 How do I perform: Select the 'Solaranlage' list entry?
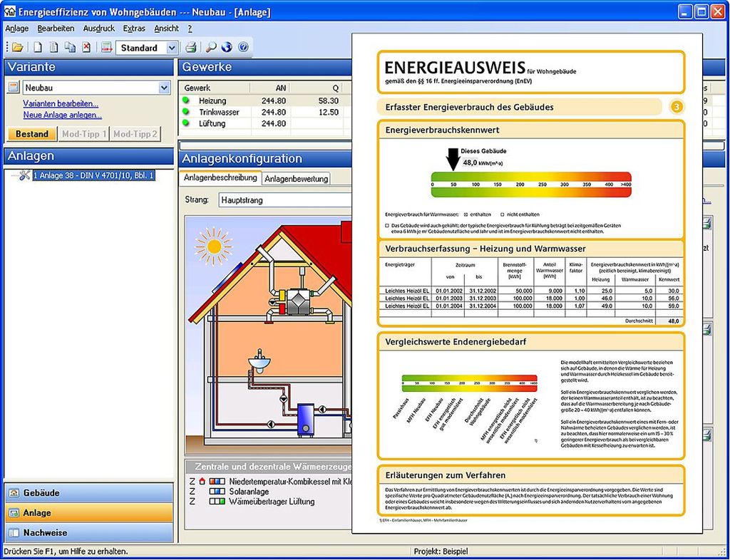(249, 492)
